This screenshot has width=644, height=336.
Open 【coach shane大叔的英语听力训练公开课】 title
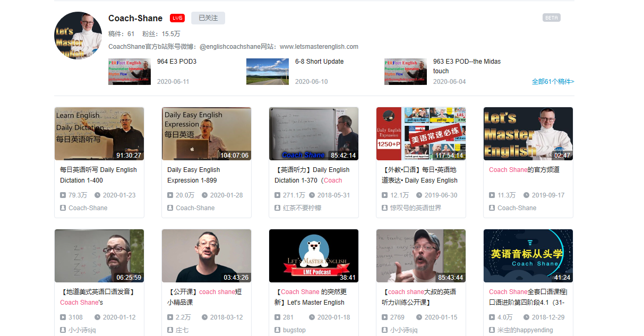click(419, 297)
